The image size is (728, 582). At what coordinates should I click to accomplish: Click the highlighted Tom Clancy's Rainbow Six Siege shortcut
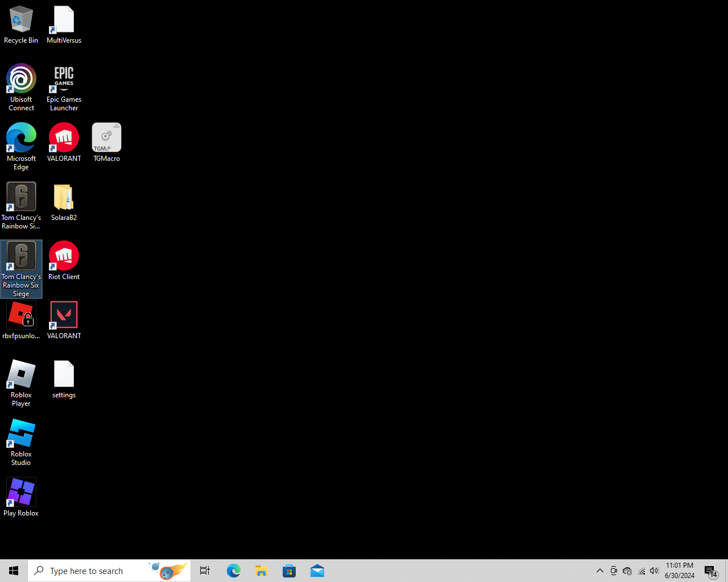(21, 269)
